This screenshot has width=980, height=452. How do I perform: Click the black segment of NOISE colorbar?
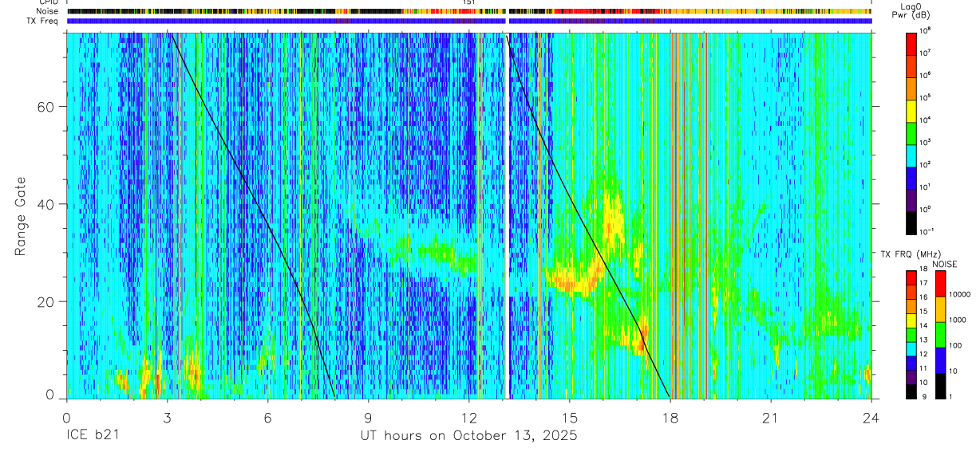[941, 386]
